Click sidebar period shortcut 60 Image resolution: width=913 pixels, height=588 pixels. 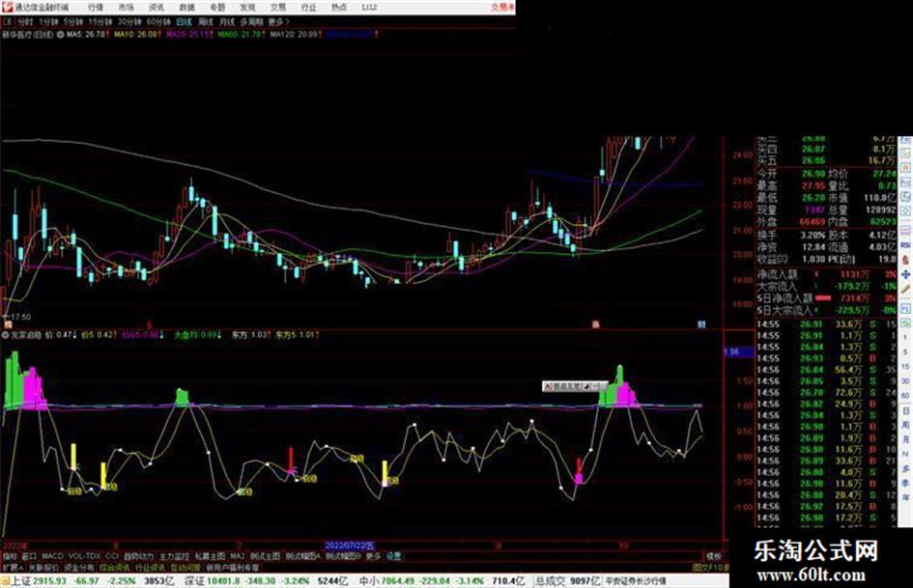point(905,395)
